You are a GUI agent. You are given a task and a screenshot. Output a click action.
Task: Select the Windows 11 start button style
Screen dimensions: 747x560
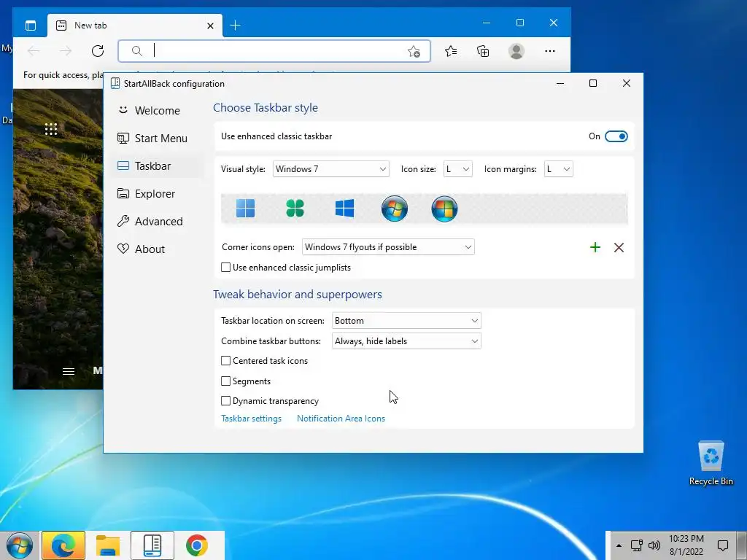click(x=245, y=208)
